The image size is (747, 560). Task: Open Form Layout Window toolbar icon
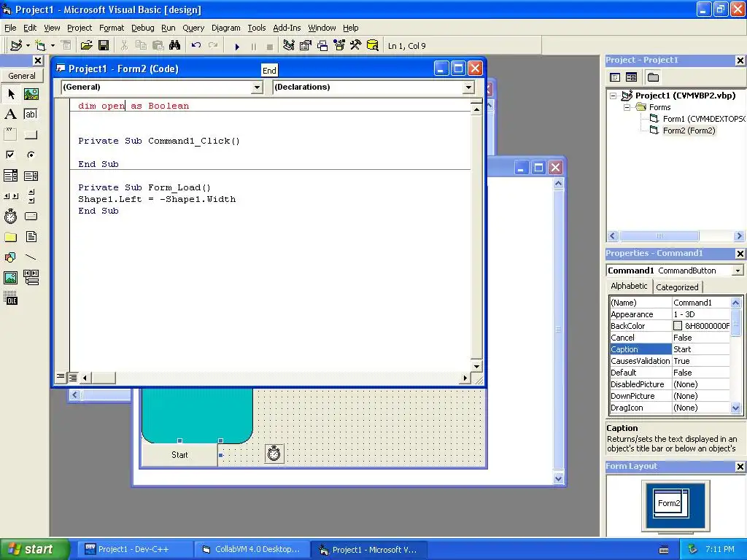322,46
